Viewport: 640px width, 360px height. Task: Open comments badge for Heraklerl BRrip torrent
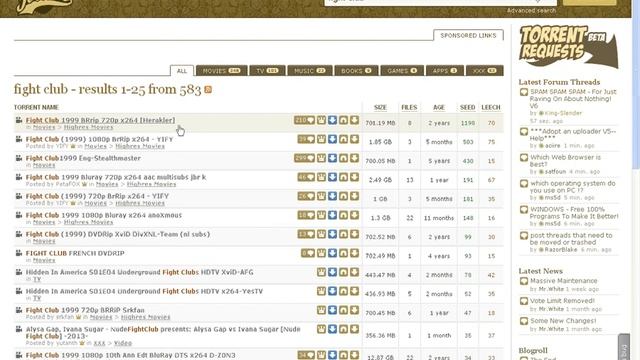[x=304, y=120]
